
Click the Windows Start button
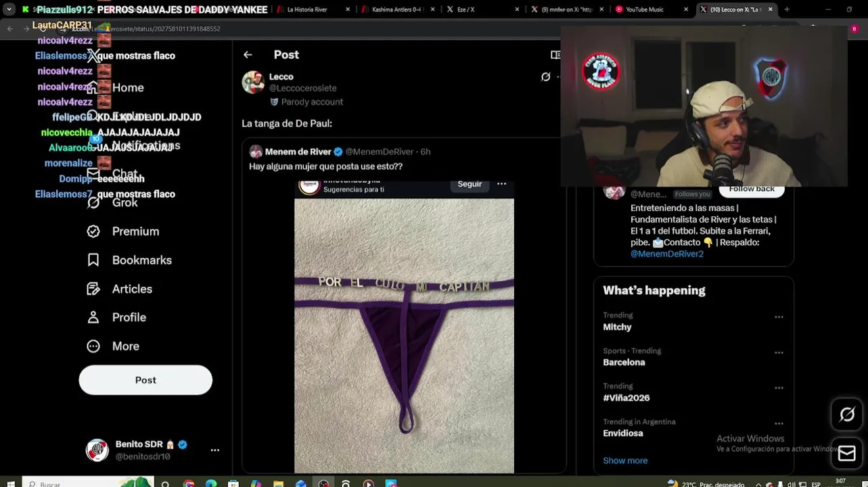pyautogui.click(x=10, y=484)
